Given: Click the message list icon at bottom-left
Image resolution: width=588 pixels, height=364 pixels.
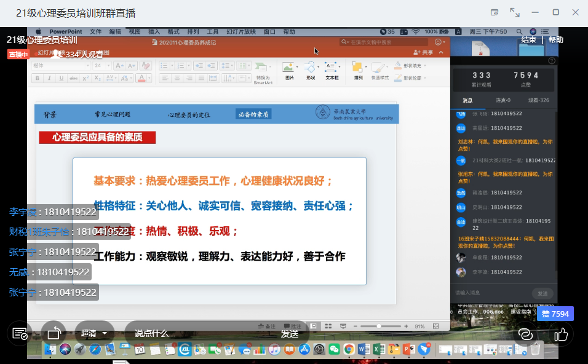Looking at the screenshot, I should point(20,333).
